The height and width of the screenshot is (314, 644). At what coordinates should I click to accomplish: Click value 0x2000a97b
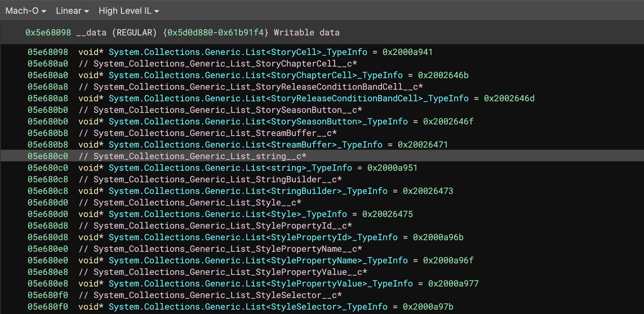click(x=428, y=307)
